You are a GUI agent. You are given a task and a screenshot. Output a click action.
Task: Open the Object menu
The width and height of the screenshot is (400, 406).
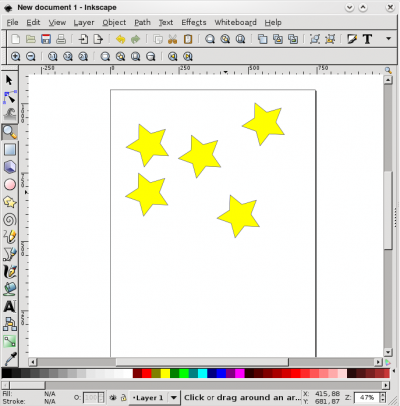click(x=114, y=22)
